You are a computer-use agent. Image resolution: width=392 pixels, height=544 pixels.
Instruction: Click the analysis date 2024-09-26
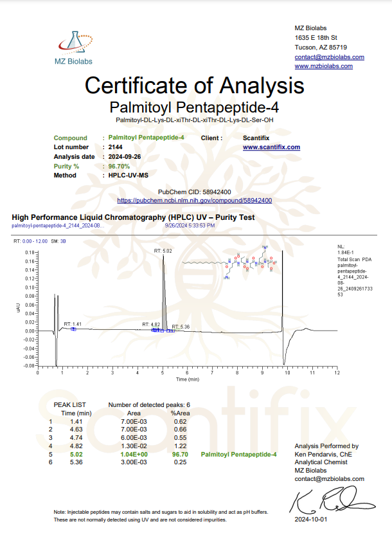point(125,156)
